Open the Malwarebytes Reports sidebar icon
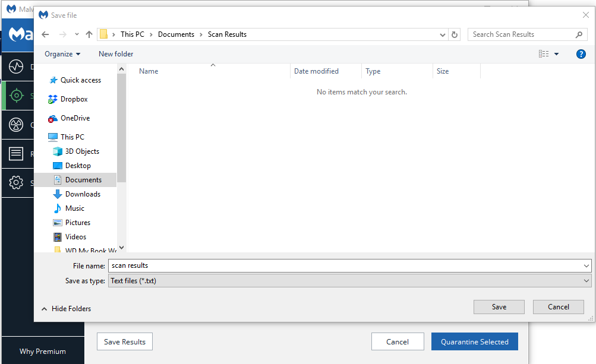Screen dimensions: 596x364 tap(16, 154)
